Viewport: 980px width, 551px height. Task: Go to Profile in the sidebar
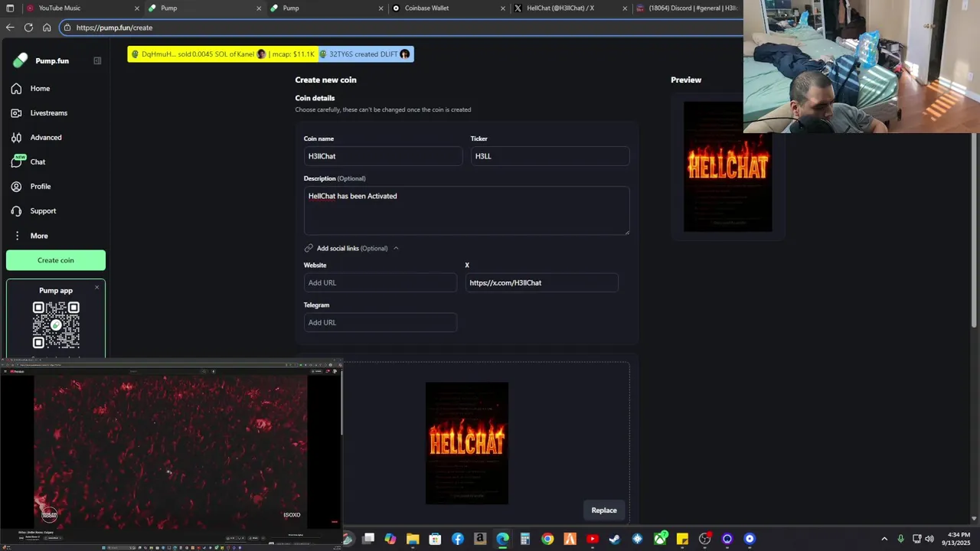point(55,187)
